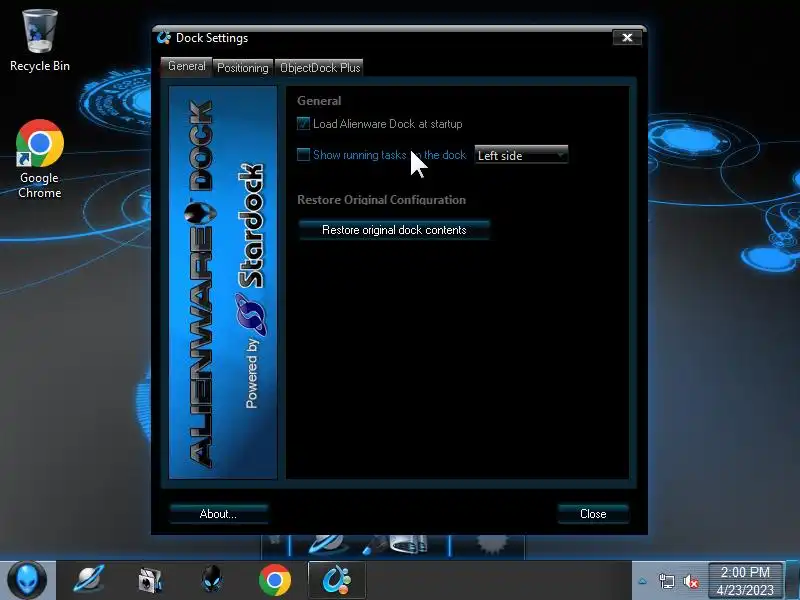Switch to the General tab
This screenshot has width=800, height=600.
pyautogui.click(x=186, y=67)
